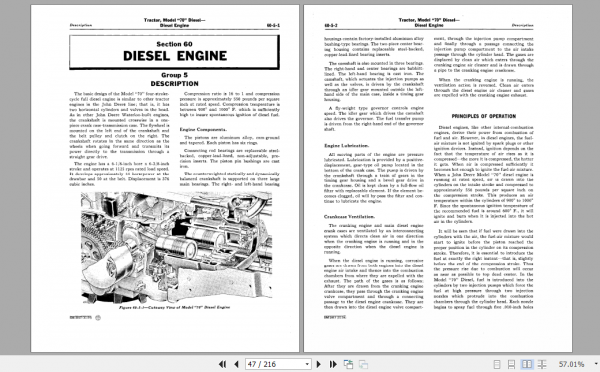Click the Group 5 heading
Viewport: 600px width, 372px height.
(x=174, y=75)
